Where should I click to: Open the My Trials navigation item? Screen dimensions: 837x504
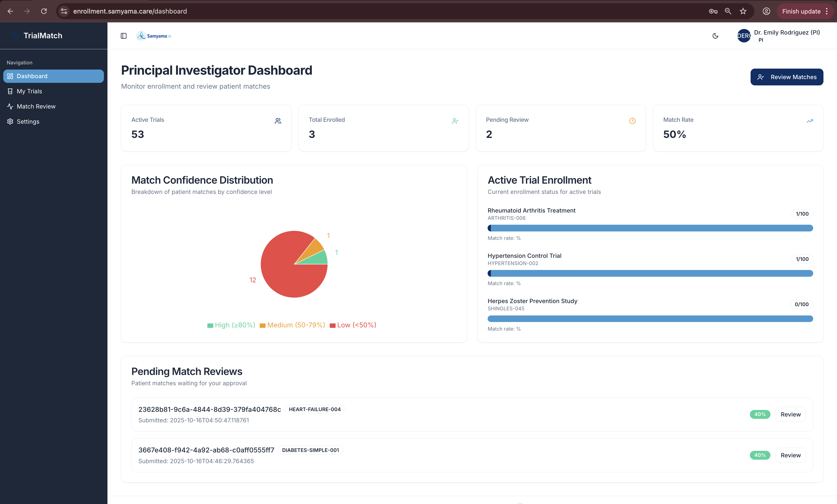tap(29, 91)
